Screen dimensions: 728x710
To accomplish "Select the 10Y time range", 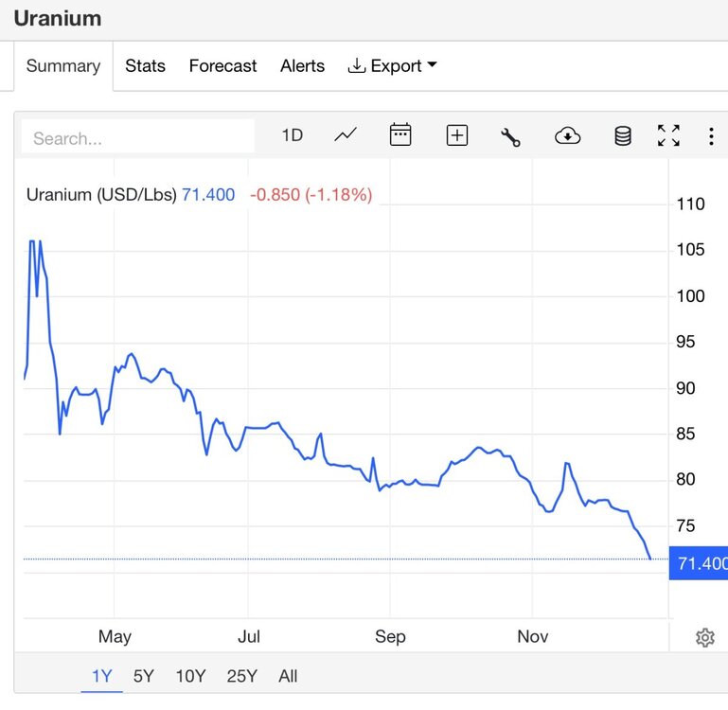I will coord(190,676).
